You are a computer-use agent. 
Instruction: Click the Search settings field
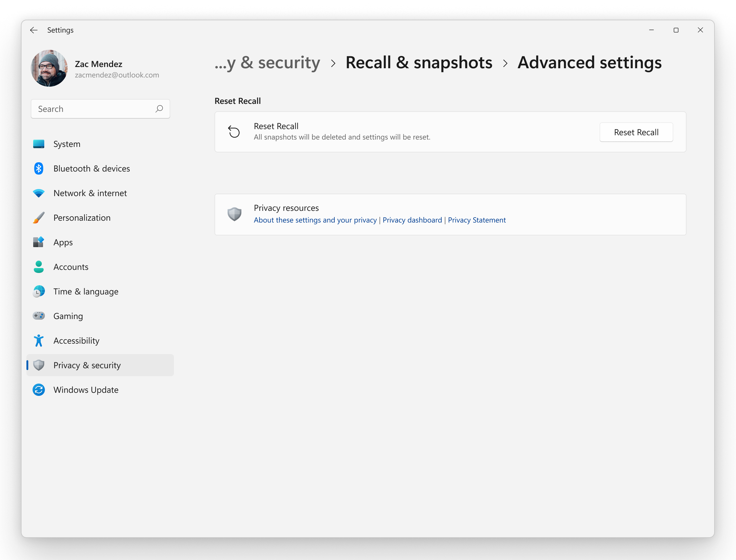coord(100,109)
